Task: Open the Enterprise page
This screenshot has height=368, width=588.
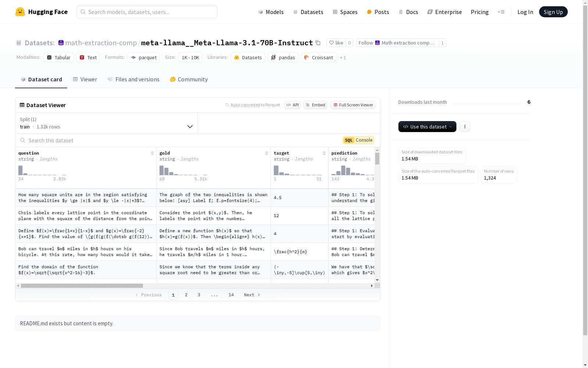Action: (x=444, y=12)
